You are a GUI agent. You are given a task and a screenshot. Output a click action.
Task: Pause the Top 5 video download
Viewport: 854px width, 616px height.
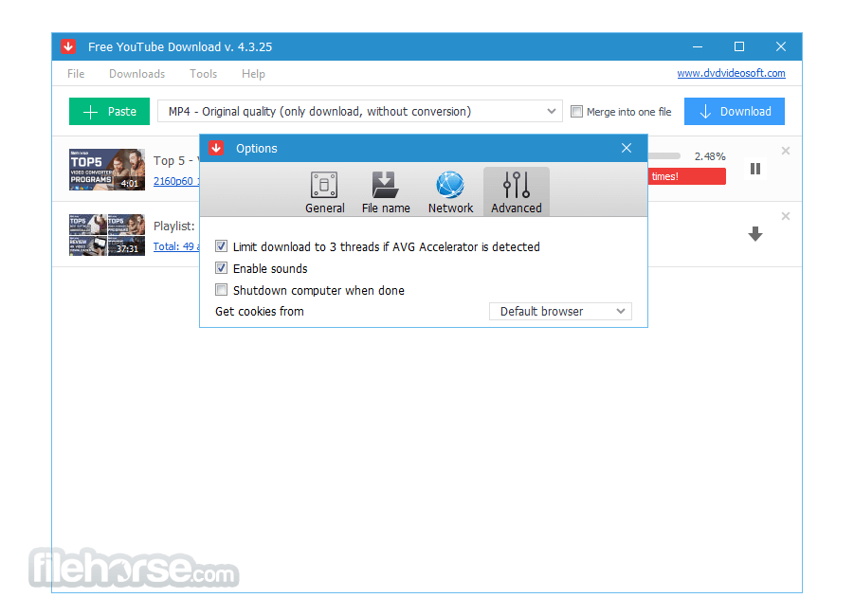click(x=754, y=169)
